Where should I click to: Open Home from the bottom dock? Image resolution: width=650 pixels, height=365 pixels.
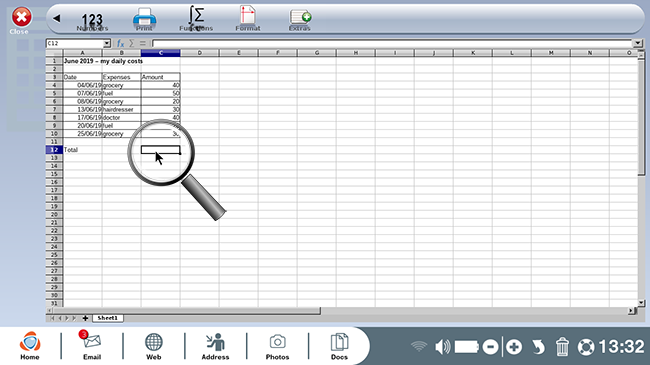tap(30, 346)
